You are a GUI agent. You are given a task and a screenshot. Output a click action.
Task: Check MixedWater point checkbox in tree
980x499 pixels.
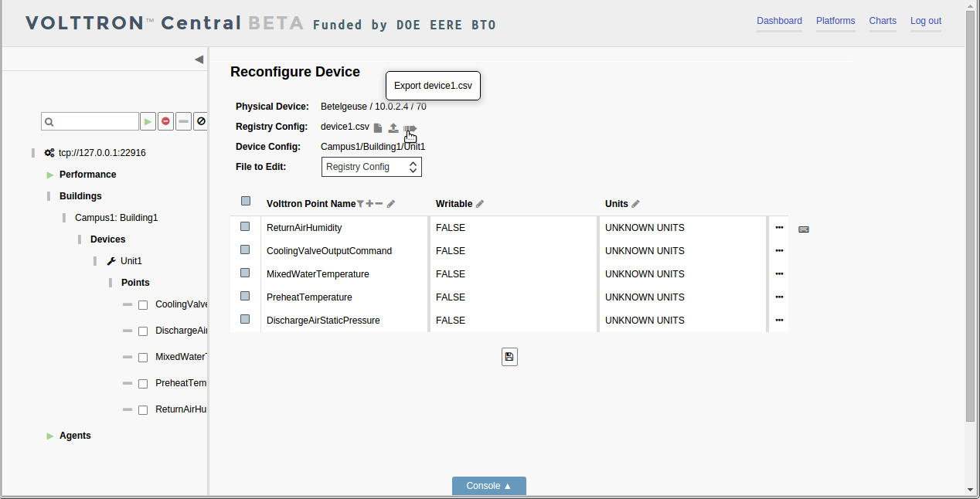(x=143, y=358)
